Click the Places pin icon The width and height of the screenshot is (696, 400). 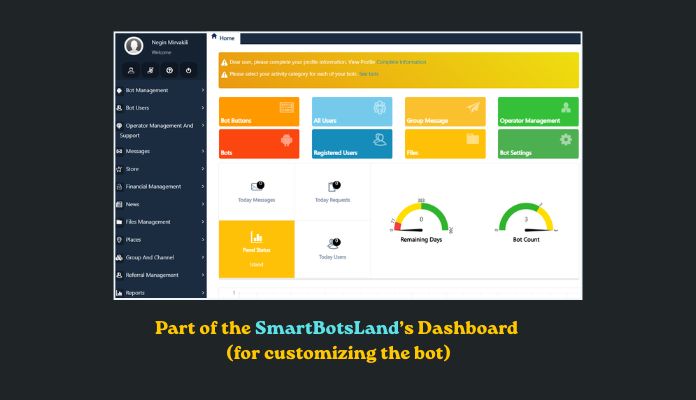(x=119, y=240)
